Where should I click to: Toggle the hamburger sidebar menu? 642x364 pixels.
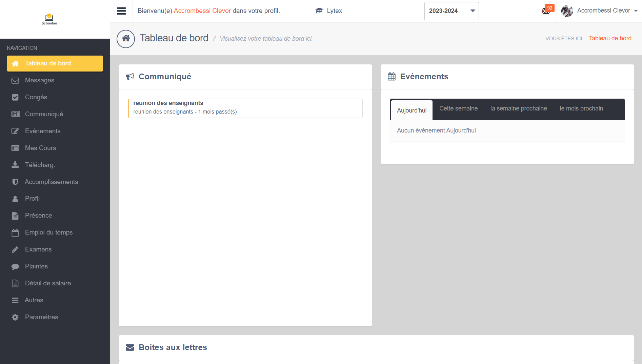[x=121, y=11]
